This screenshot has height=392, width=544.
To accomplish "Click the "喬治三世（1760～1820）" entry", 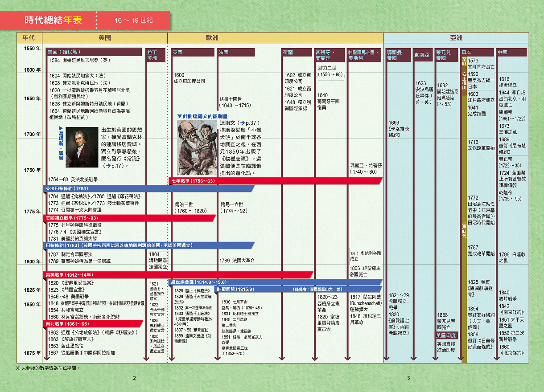I will click(x=191, y=208).
